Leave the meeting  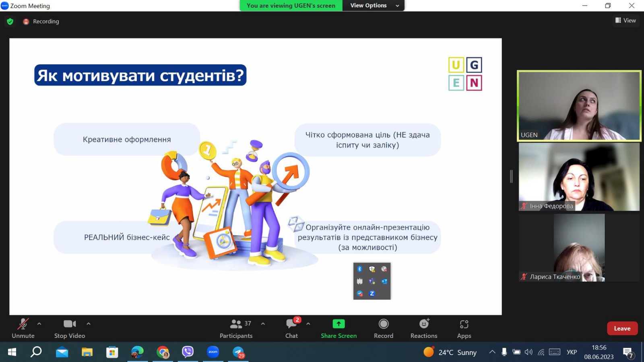pyautogui.click(x=622, y=328)
